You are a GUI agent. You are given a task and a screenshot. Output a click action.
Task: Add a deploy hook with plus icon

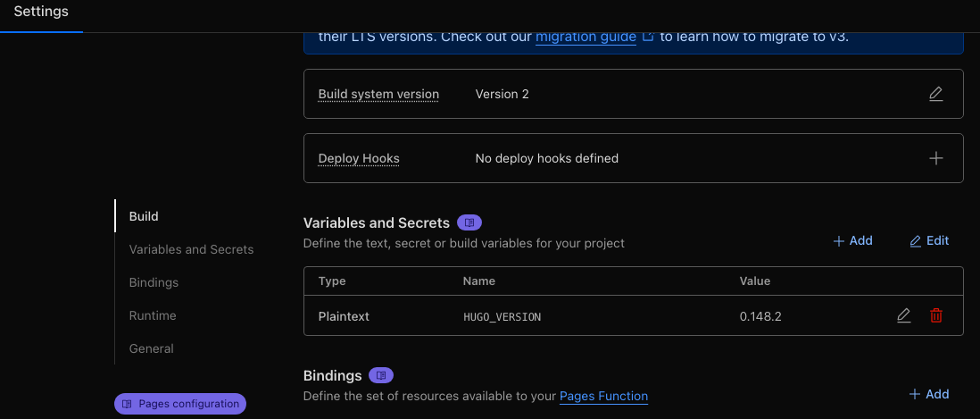(x=935, y=159)
